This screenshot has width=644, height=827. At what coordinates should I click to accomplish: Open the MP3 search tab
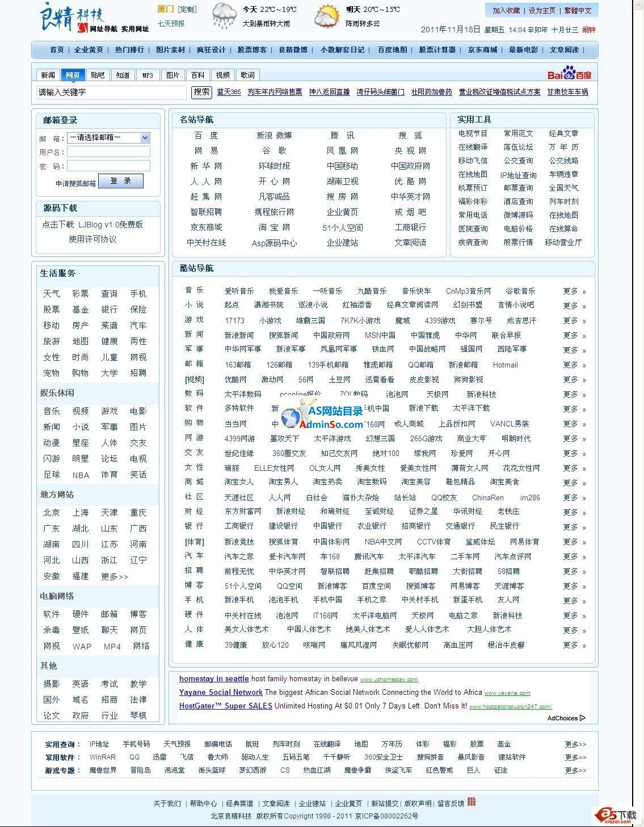click(x=148, y=75)
